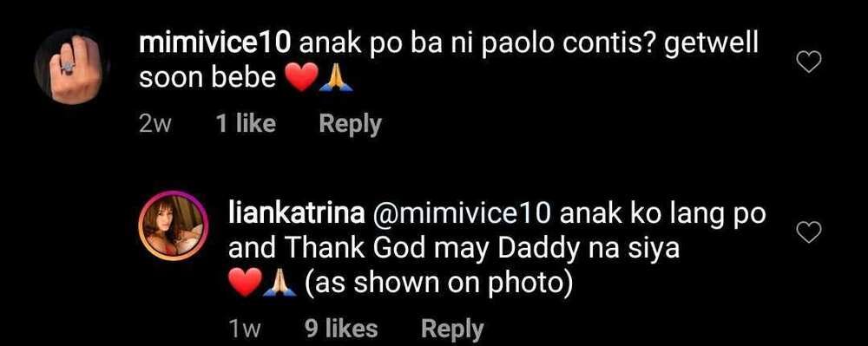The height and width of the screenshot is (346, 868).
Task: Open the mimivice10 username at comment start
Action: (214, 44)
